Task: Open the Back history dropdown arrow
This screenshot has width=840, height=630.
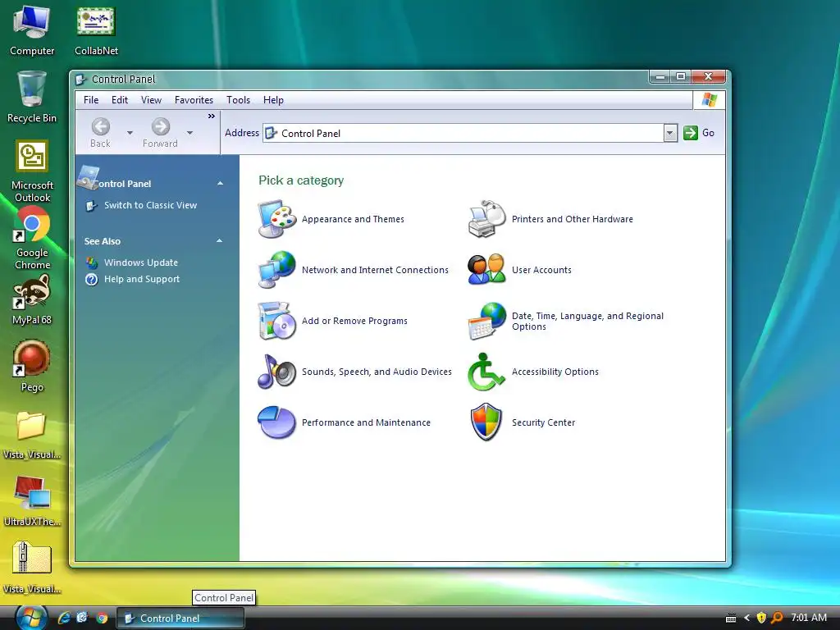Action: point(130,132)
